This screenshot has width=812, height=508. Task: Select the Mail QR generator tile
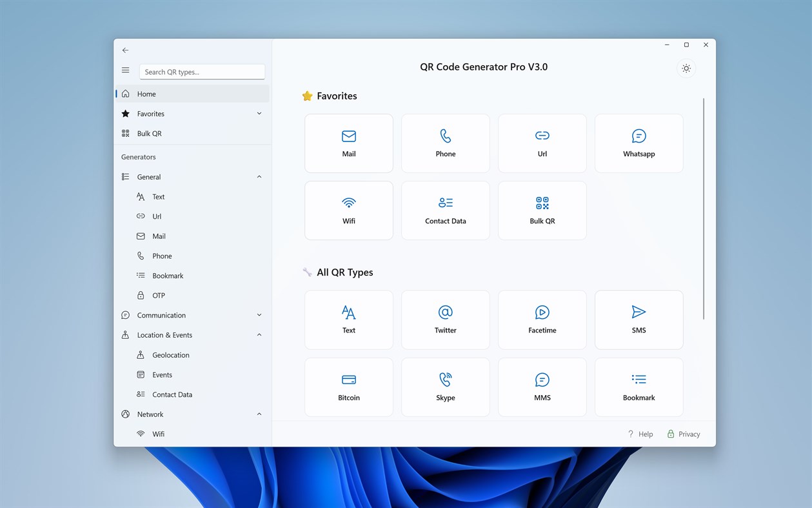coord(348,143)
